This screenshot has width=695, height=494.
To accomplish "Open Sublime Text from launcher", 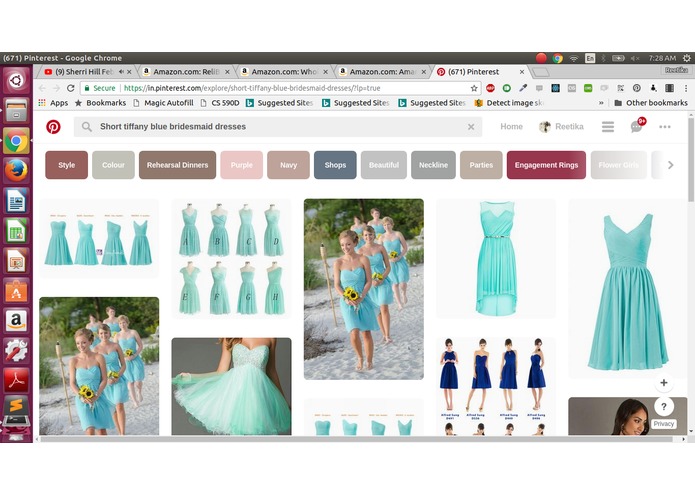I will [16, 407].
